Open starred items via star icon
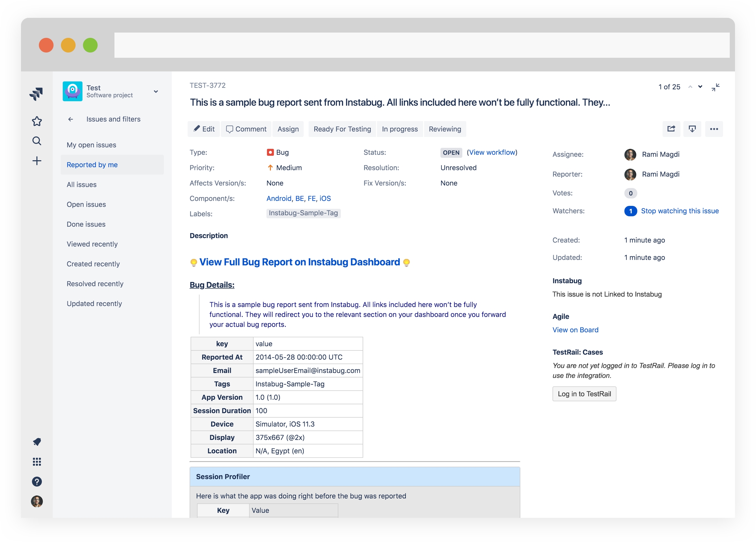The height and width of the screenshot is (542, 756). [37, 121]
